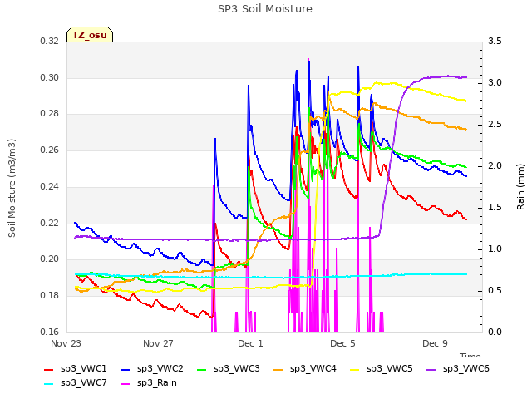Click the TZ_osu annotation badge
Image resolution: width=532 pixels, height=399 pixels.
tap(90, 35)
